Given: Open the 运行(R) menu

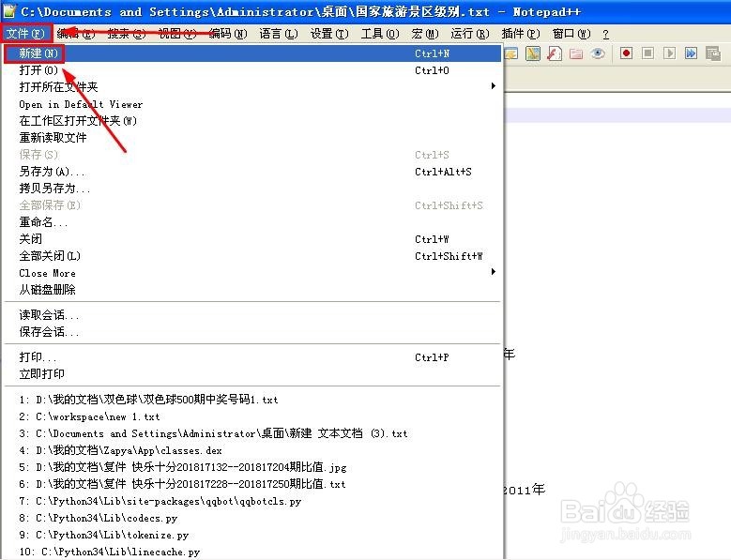Looking at the screenshot, I should pos(470,34).
